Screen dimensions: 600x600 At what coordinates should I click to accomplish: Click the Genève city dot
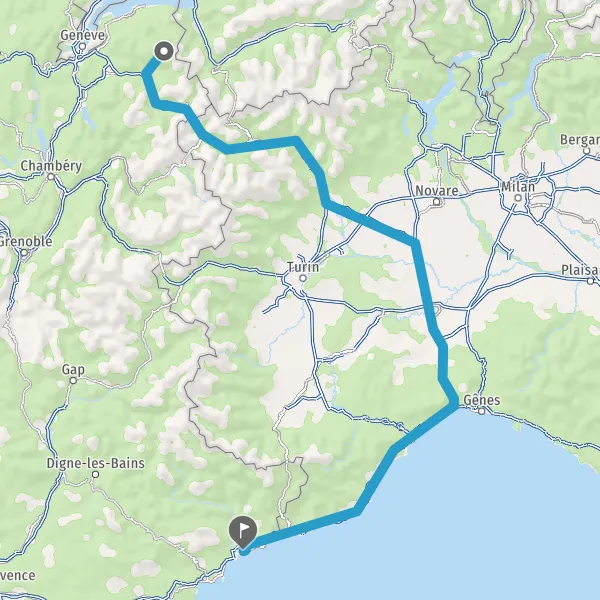[x=82, y=47]
